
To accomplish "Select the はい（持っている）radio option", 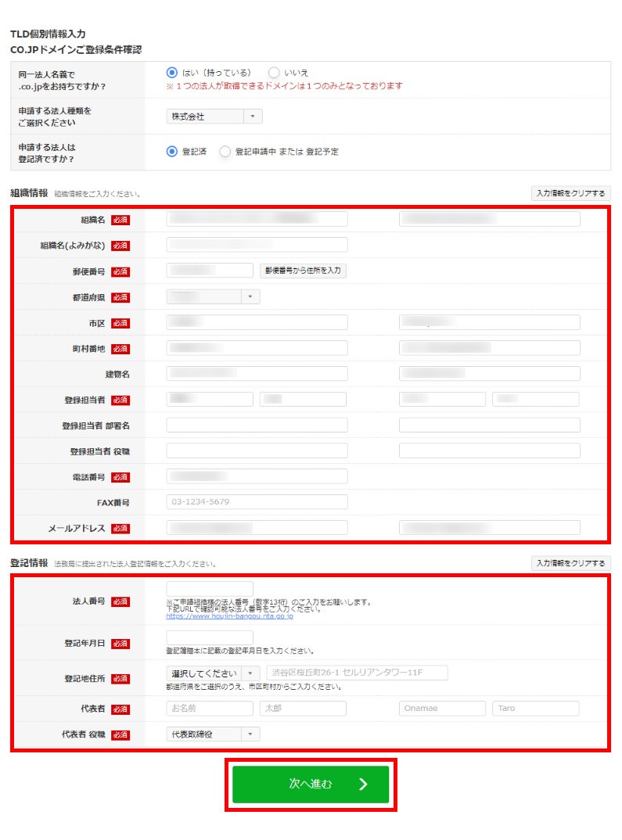I will (172, 73).
